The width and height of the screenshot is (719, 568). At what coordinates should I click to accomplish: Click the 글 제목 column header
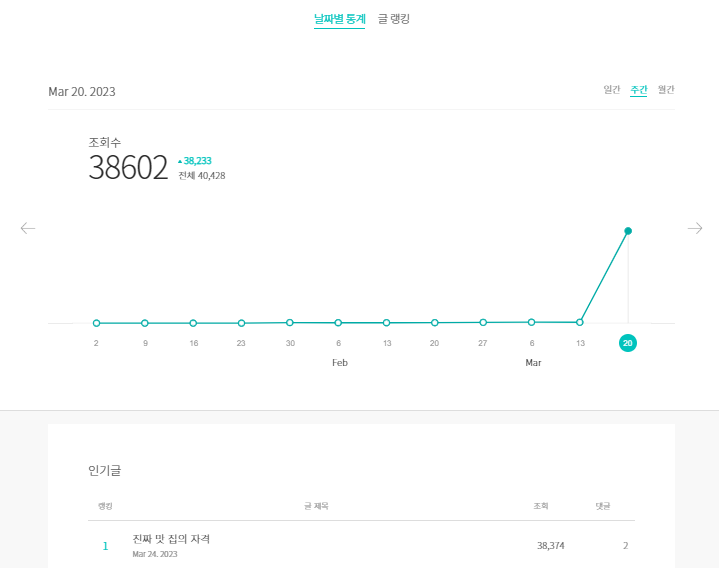tap(316, 506)
